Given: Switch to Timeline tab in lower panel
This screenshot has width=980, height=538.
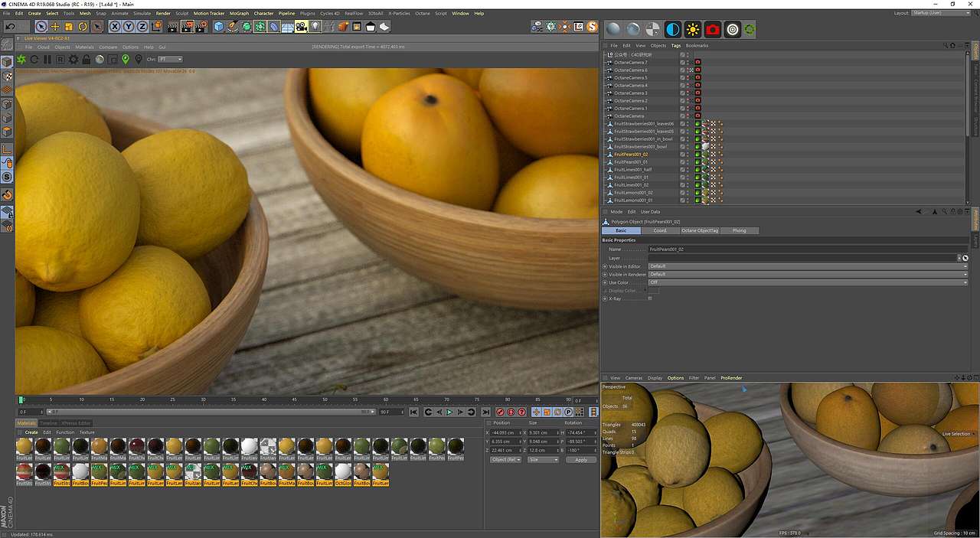Looking at the screenshot, I should pyautogui.click(x=48, y=422).
